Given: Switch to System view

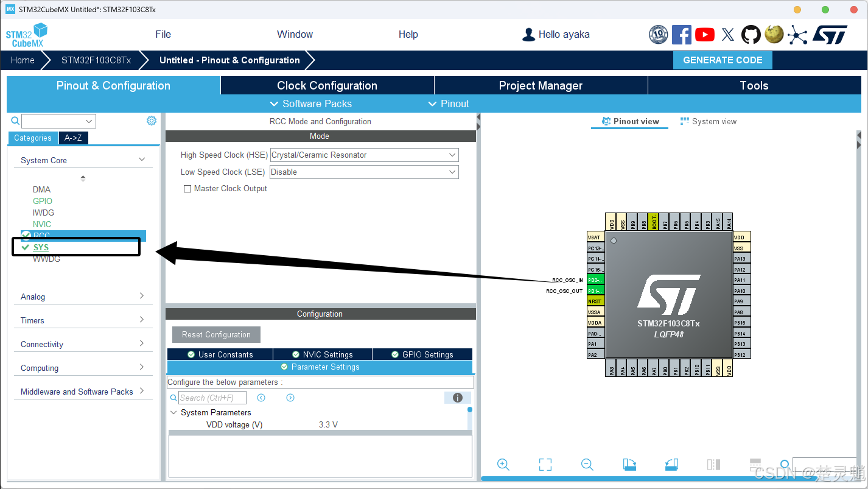Looking at the screenshot, I should pos(709,121).
